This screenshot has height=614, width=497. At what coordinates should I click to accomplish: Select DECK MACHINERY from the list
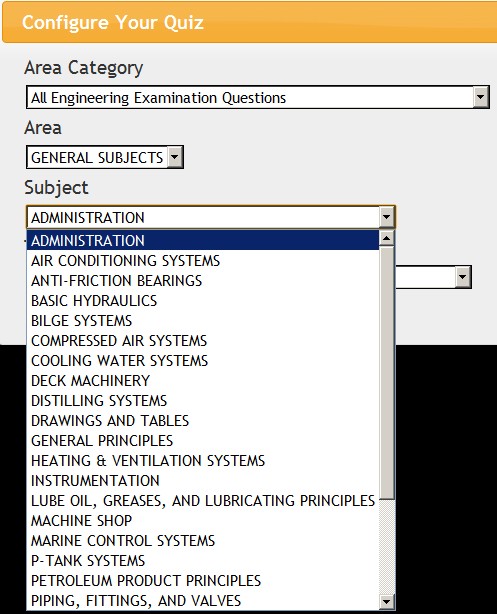click(202, 380)
